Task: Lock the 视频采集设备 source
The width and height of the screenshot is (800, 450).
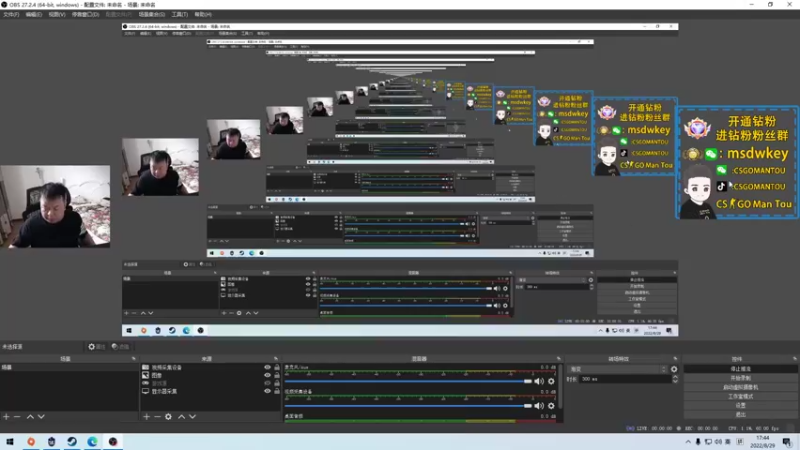Action: click(277, 367)
